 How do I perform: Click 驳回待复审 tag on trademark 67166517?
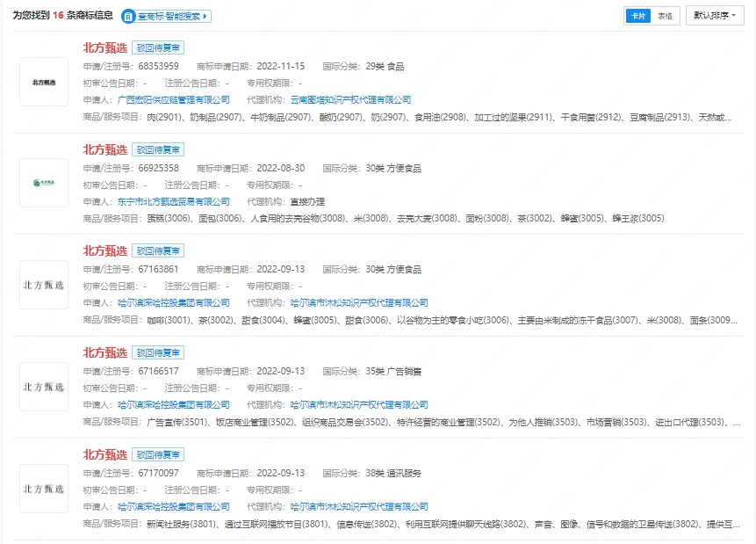(158, 353)
